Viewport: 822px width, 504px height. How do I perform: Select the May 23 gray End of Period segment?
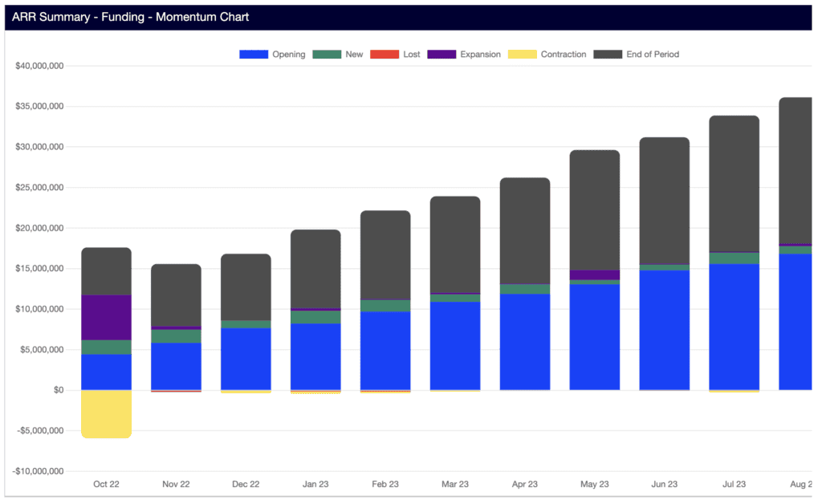595,210
